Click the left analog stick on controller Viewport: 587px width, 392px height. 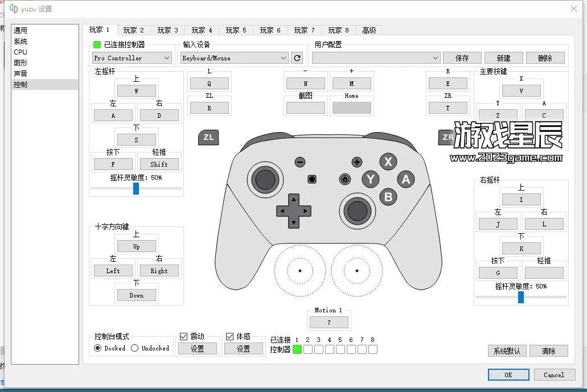click(264, 180)
